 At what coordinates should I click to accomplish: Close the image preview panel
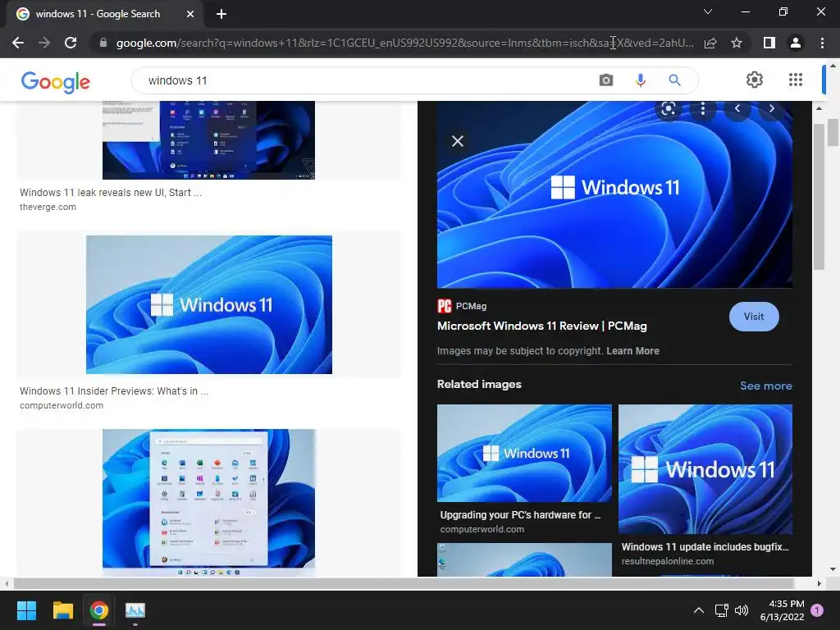[458, 141]
